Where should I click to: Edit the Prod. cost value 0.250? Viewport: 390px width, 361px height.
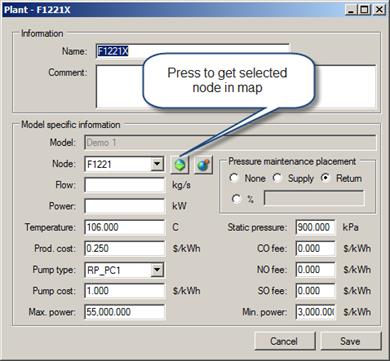click(125, 249)
